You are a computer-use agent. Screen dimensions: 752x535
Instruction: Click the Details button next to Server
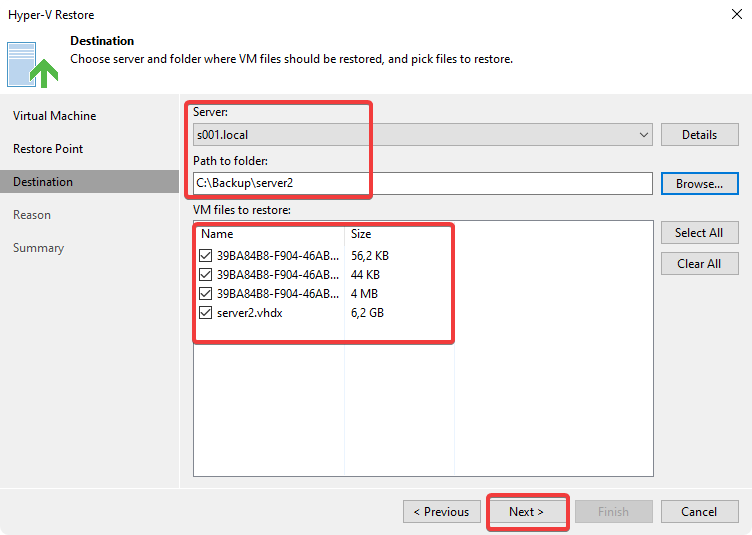[699, 135]
